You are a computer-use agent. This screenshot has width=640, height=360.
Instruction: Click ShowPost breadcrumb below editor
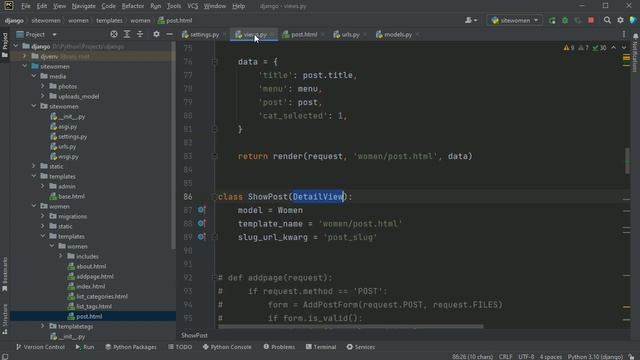pos(194,335)
